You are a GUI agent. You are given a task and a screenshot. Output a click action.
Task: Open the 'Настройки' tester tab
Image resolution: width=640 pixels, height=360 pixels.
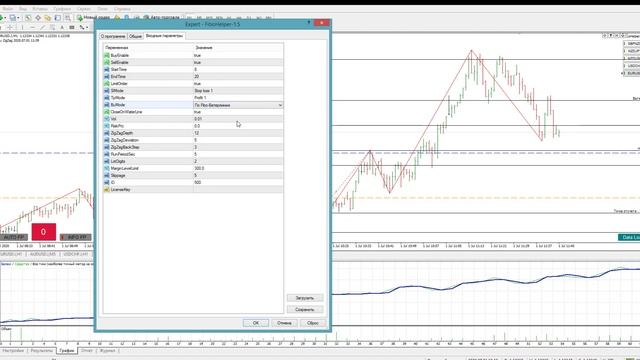tap(13, 351)
